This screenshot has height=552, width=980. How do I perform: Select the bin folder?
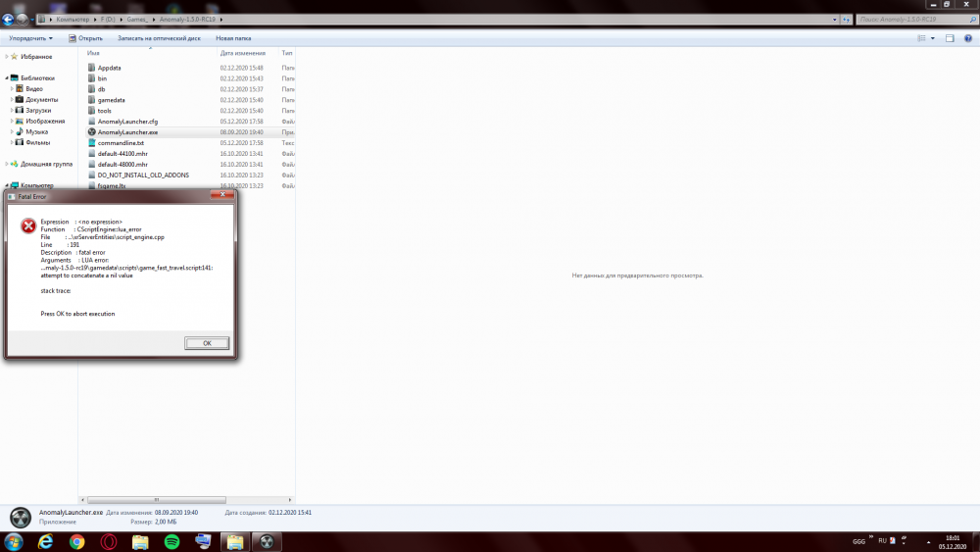[x=102, y=78]
